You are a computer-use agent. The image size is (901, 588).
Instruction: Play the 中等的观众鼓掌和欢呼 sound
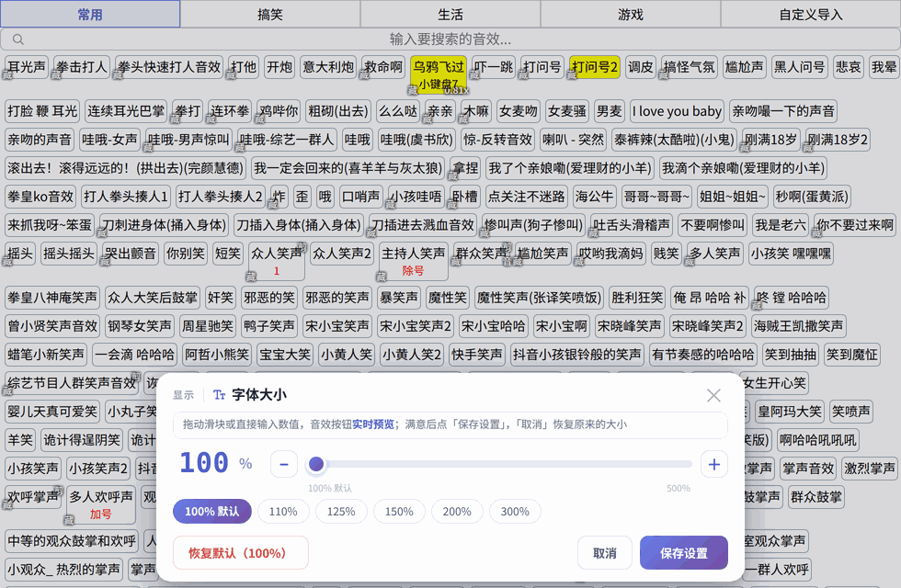pos(72,541)
